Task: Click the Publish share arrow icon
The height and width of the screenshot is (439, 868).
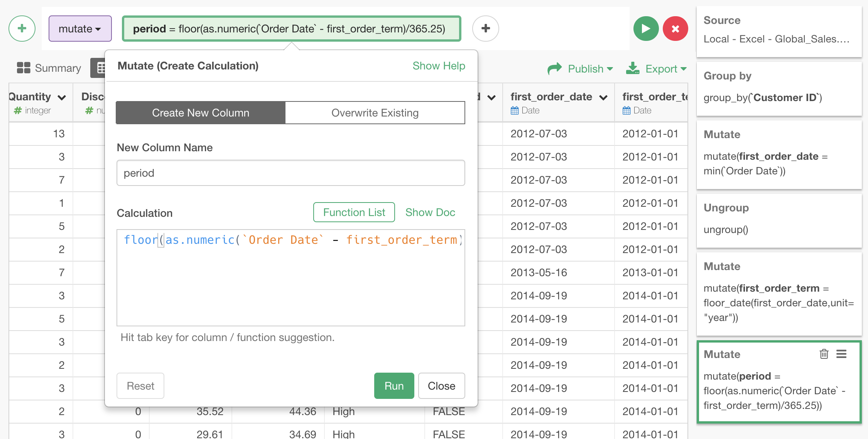Action: [555, 69]
